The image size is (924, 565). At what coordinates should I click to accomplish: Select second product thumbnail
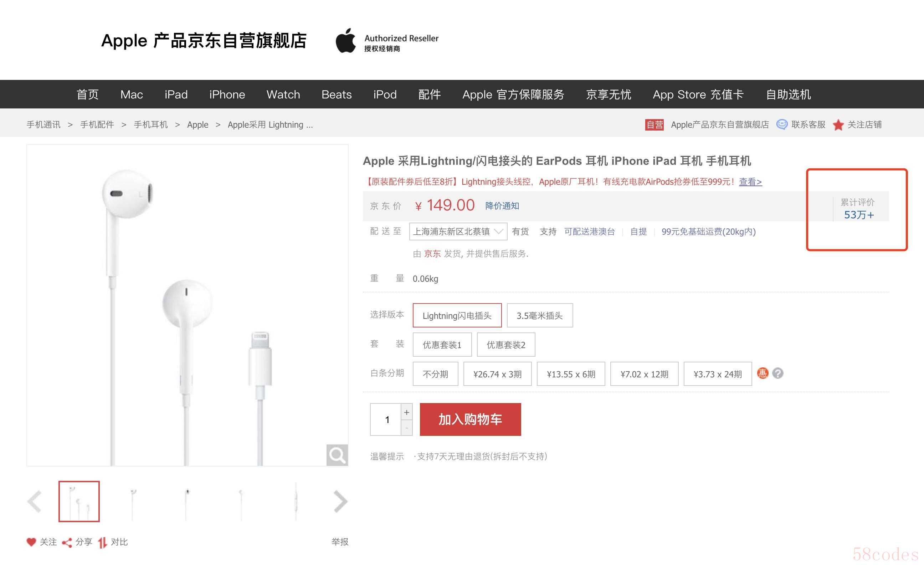[x=133, y=501]
